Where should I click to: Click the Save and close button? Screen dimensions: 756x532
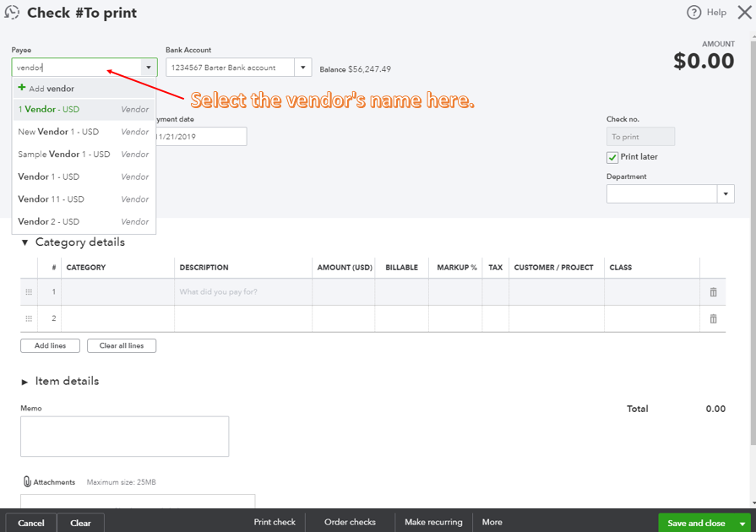coord(696,524)
